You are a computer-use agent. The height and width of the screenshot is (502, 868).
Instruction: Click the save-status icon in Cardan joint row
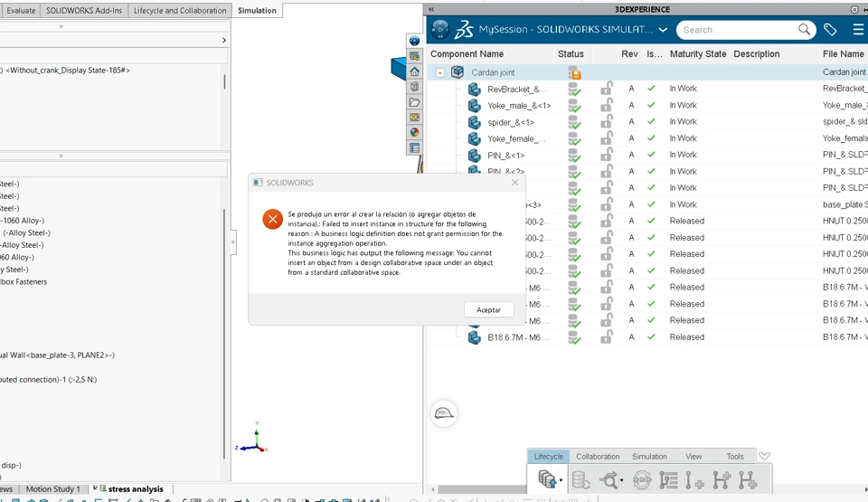pyautogui.click(x=575, y=72)
